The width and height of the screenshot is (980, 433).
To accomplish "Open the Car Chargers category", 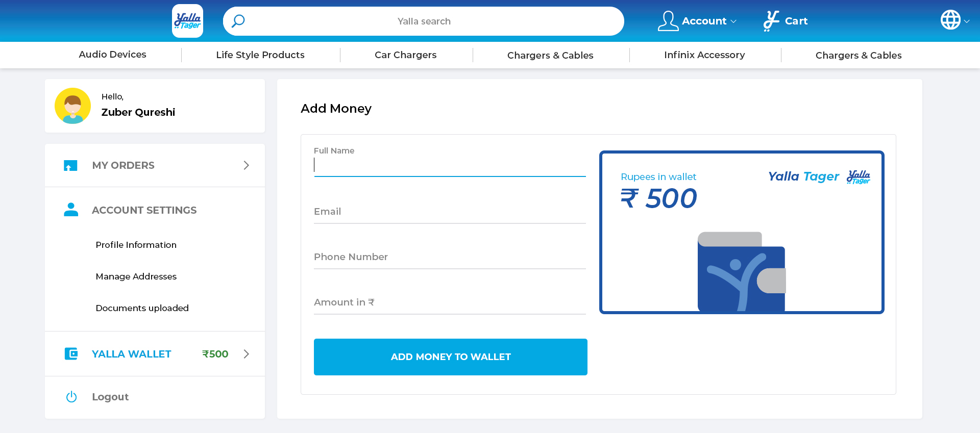I will tap(405, 55).
